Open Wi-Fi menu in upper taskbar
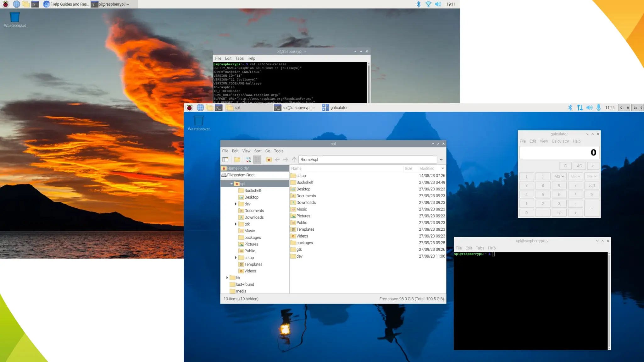This screenshot has width=644, height=362. pos(428,4)
